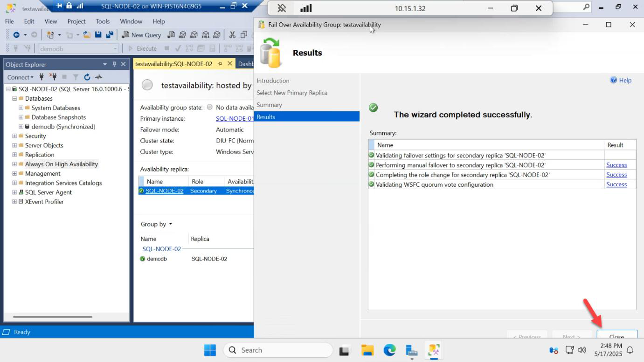Expand the Security folder
Image resolution: width=644 pixels, height=362 pixels.
pyautogui.click(x=14, y=136)
